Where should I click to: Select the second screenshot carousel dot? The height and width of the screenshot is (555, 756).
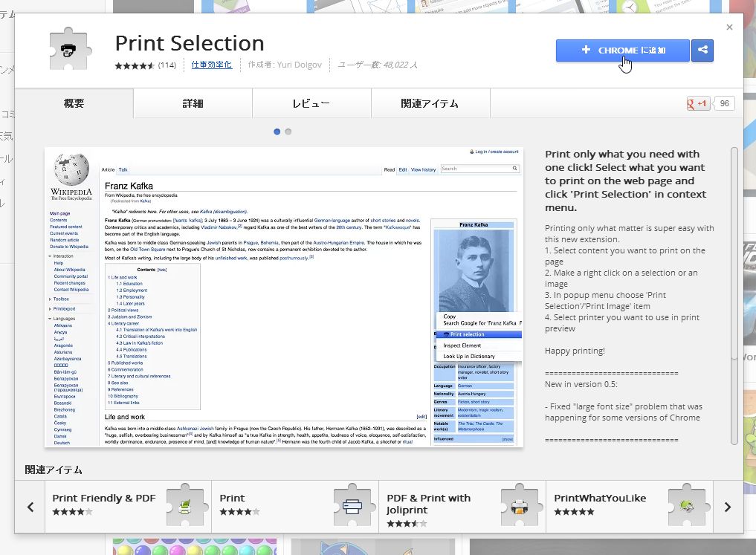click(288, 132)
